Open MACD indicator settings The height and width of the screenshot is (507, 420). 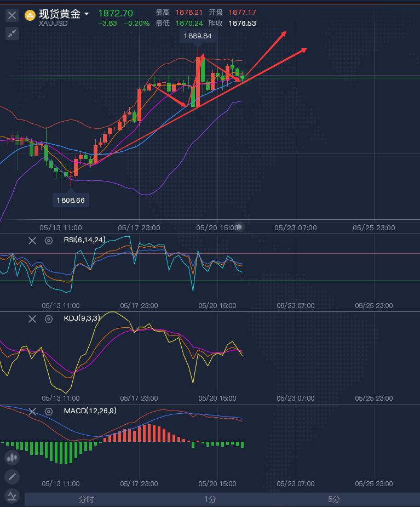pos(48,411)
